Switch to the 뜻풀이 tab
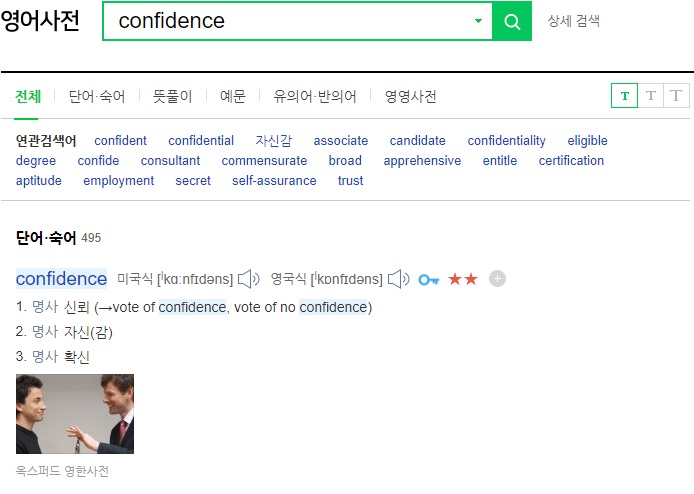Screen dimensions: 694x494 point(172,96)
